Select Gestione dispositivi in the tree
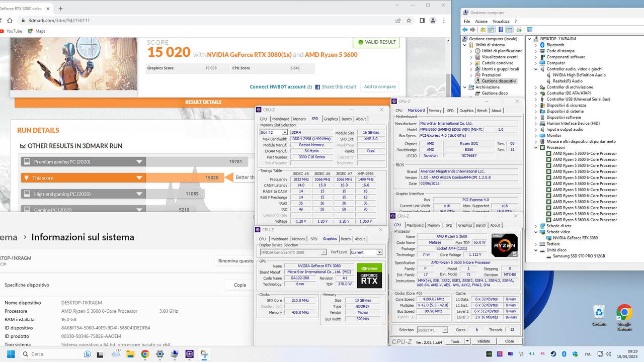Image resolution: width=644 pixels, height=362 pixels. (x=499, y=81)
